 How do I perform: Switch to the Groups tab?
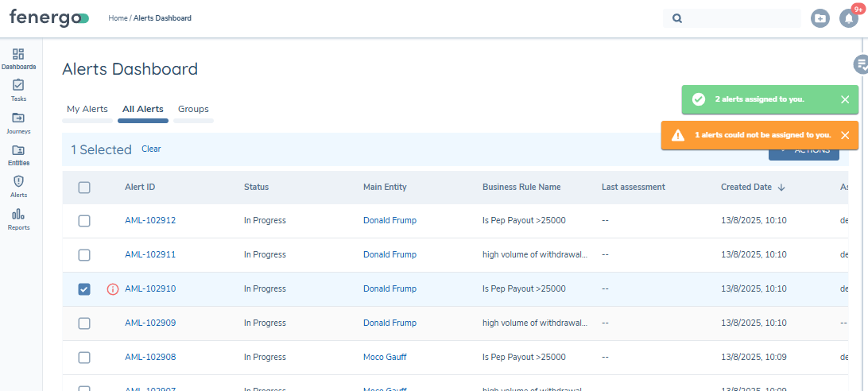(x=193, y=110)
